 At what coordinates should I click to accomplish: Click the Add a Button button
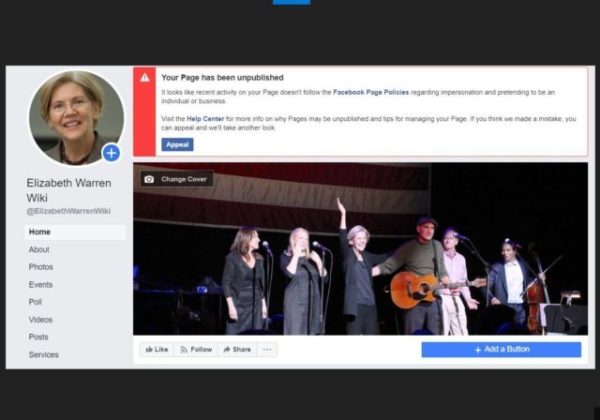click(500, 349)
